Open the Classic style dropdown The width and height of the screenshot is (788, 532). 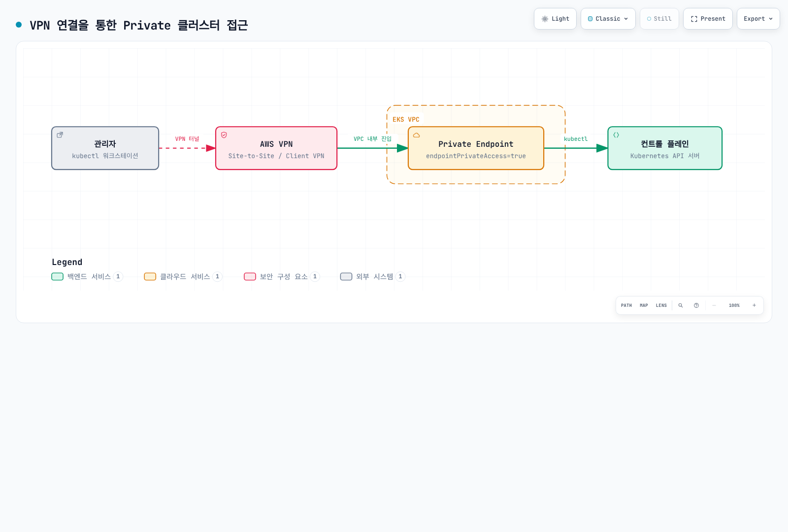click(x=608, y=19)
